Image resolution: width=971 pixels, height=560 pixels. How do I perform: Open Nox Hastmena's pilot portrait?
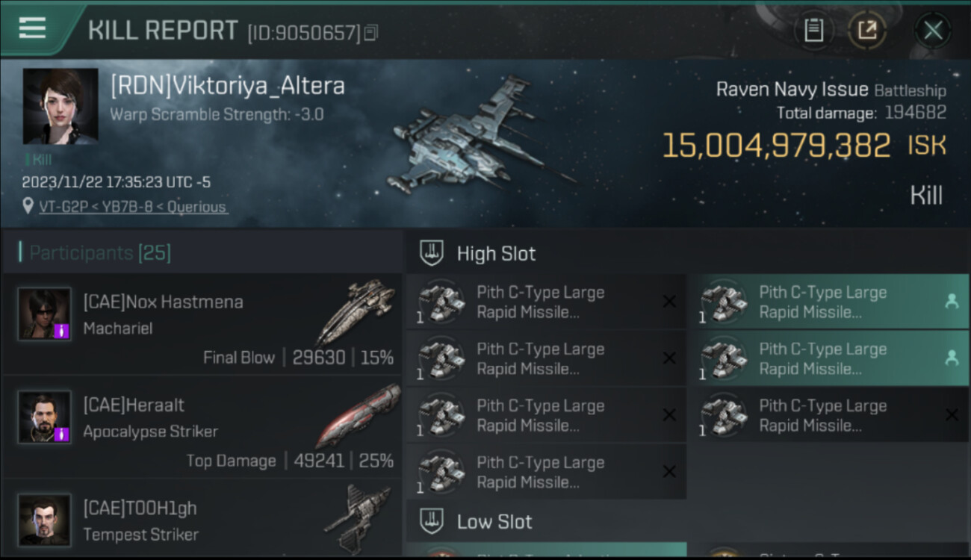45,314
